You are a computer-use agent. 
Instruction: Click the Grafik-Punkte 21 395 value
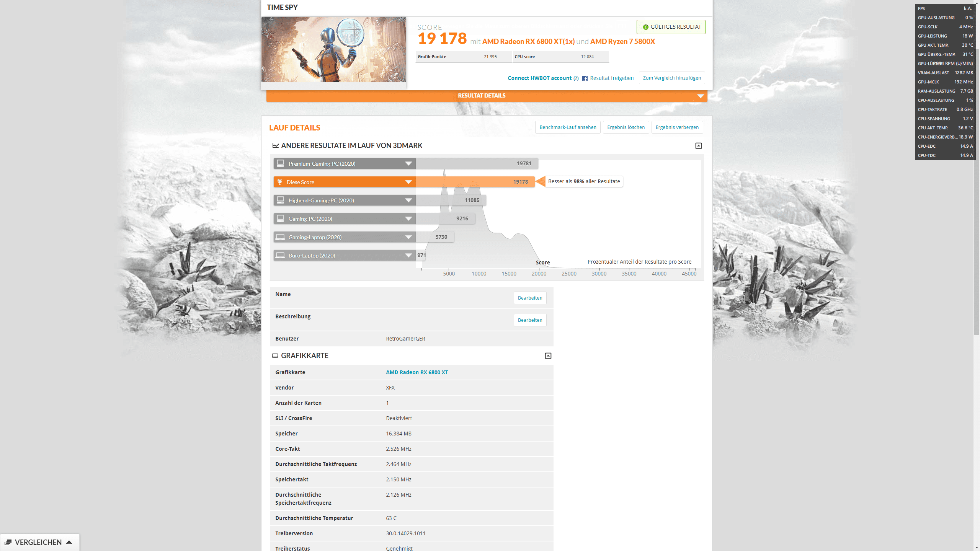click(x=490, y=57)
